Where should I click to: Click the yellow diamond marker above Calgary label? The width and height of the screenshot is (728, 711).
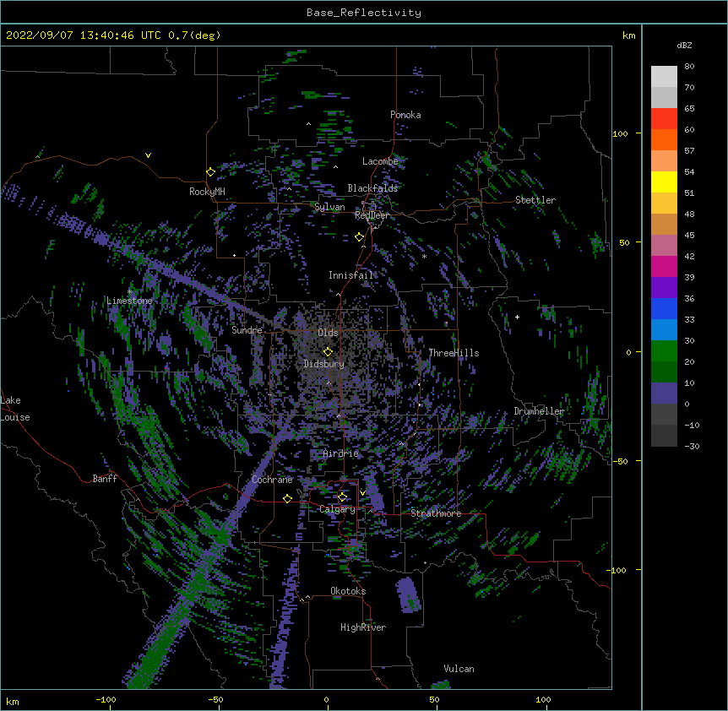[342, 497]
